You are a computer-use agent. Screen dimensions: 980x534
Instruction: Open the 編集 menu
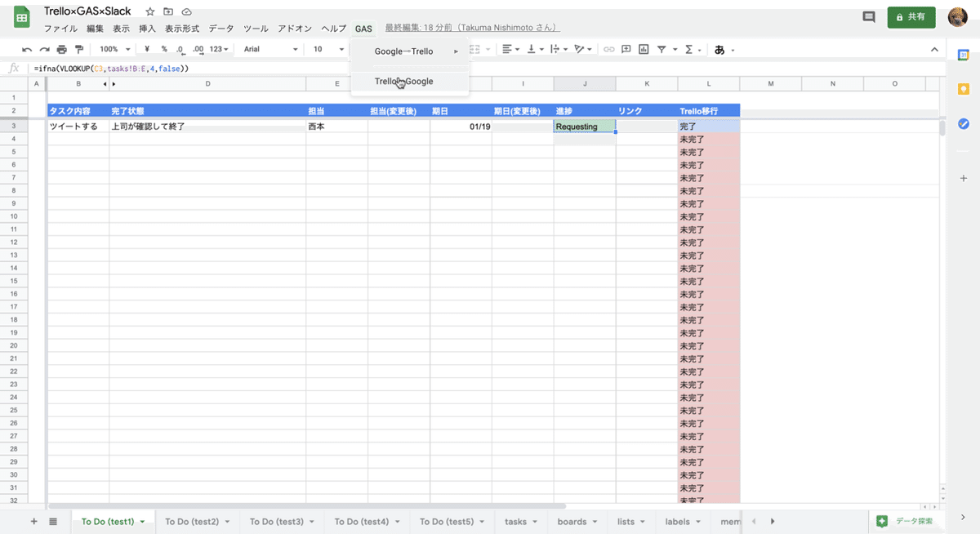click(95, 29)
